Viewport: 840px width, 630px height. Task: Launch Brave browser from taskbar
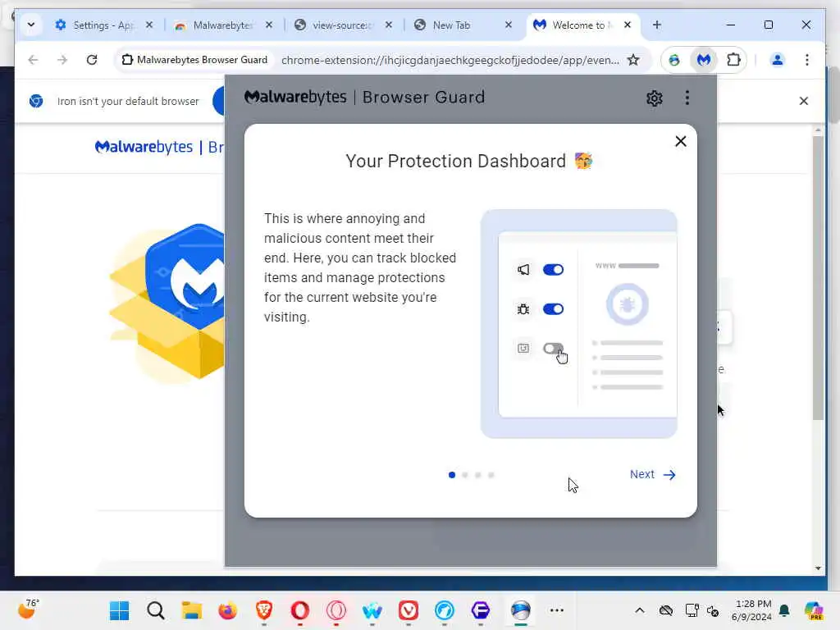click(264, 610)
